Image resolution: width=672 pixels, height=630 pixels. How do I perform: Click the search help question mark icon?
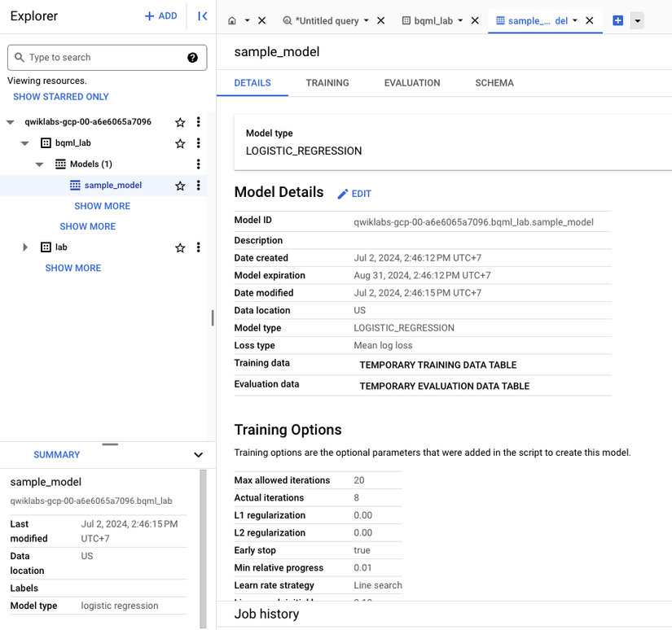coord(192,58)
